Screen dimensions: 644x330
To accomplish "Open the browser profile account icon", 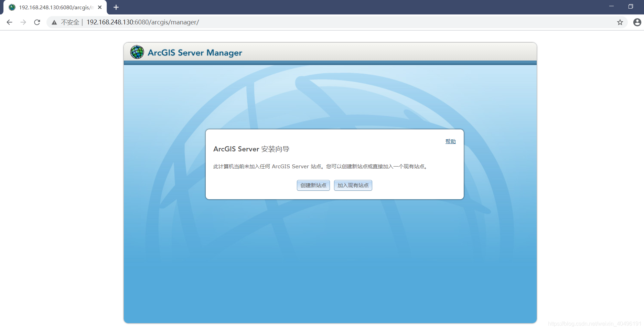I will 637,22.
